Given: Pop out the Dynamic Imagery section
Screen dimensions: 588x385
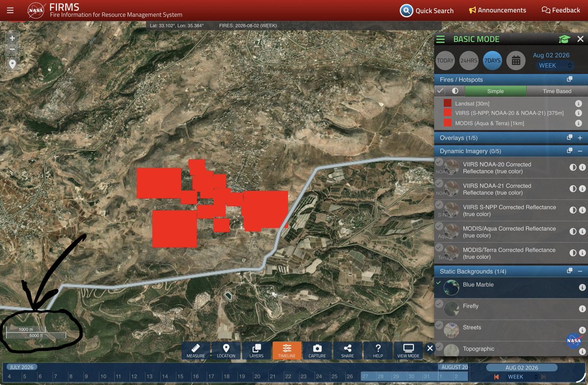Looking at the screenshot, I should click(569, 151).
